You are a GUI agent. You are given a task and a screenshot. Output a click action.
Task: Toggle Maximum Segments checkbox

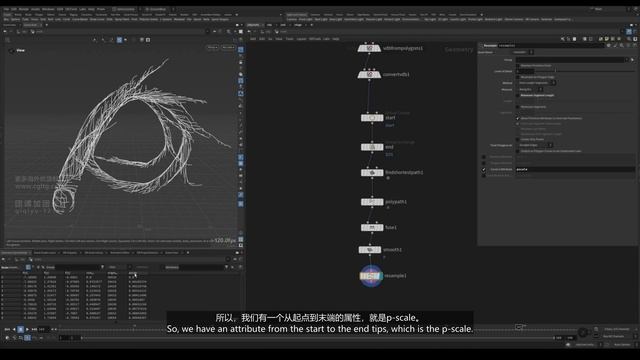click(x=518, y=107)
